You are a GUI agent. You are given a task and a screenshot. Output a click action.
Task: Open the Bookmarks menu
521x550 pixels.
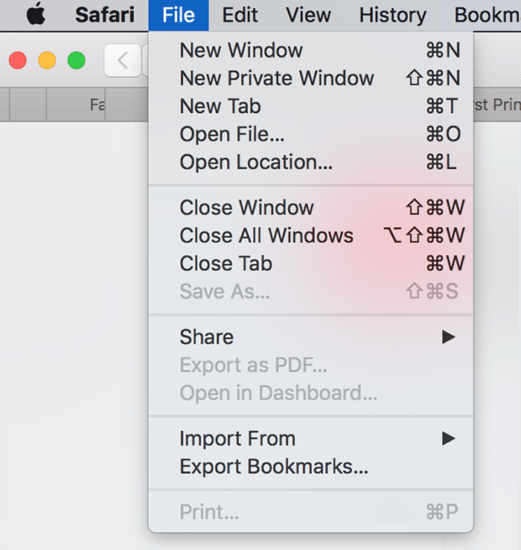(x=488, y=15)
